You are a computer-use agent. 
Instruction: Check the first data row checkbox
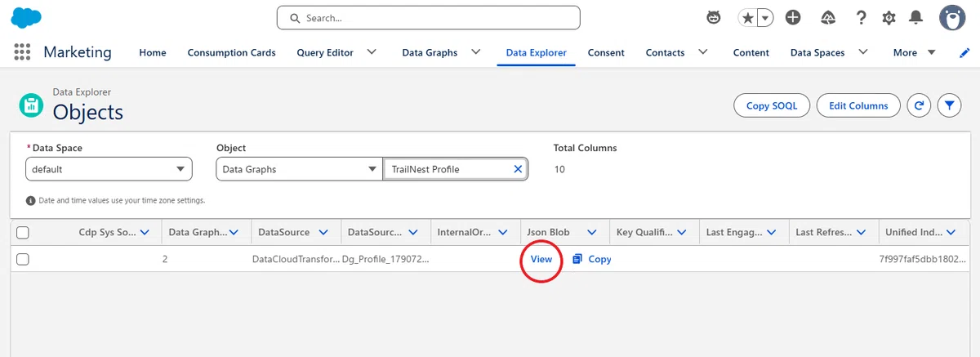23,259
